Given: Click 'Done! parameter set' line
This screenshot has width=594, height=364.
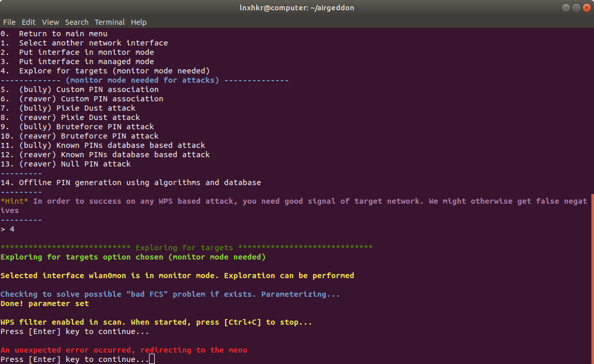Looking at the screenshot, I should (44, 304).
